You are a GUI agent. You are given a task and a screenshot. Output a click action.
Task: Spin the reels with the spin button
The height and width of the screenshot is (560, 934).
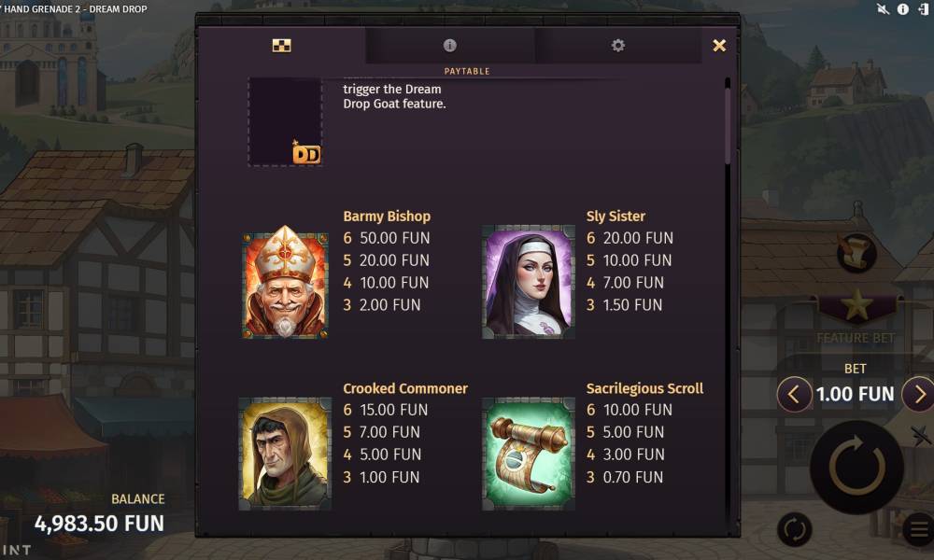click(x=856, y=468)
